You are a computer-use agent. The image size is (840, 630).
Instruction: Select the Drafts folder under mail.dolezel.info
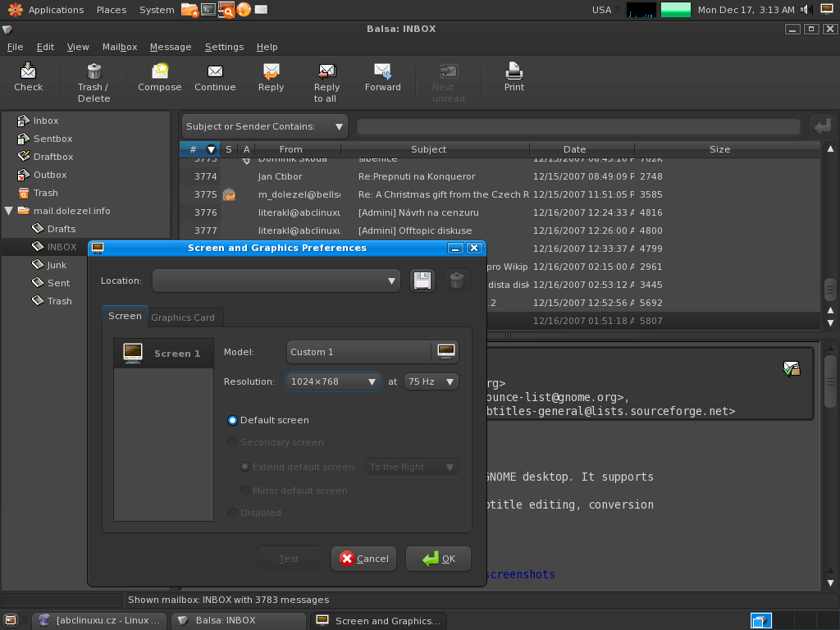53,229
